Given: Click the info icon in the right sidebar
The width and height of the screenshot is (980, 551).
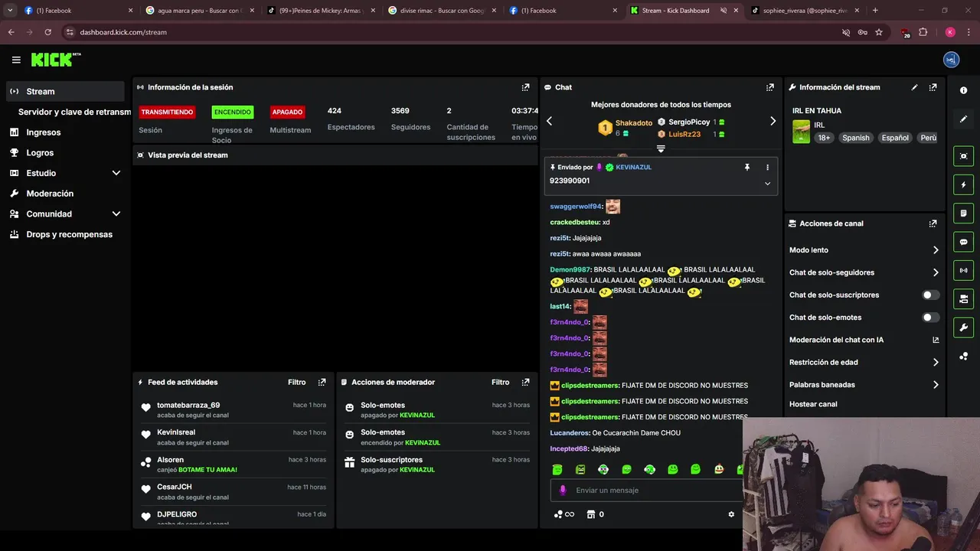Looking at the screenshot, I should (x=963, y=90).
